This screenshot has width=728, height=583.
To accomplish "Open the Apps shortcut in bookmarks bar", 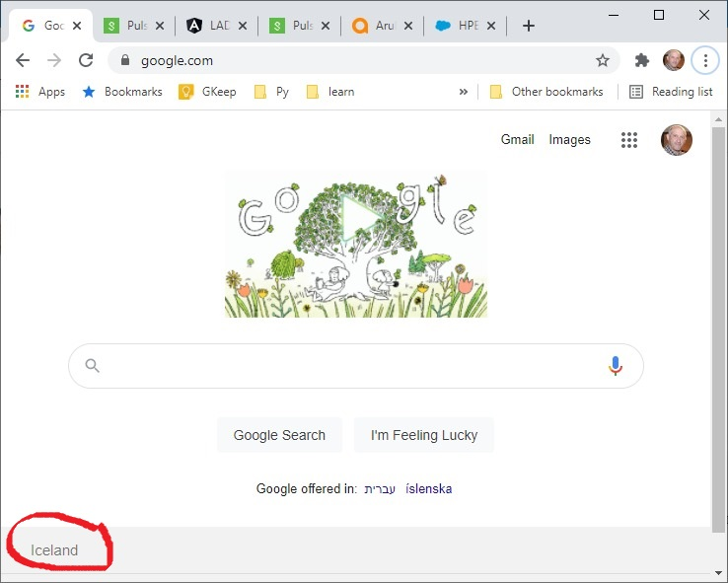I will point(40,92).
